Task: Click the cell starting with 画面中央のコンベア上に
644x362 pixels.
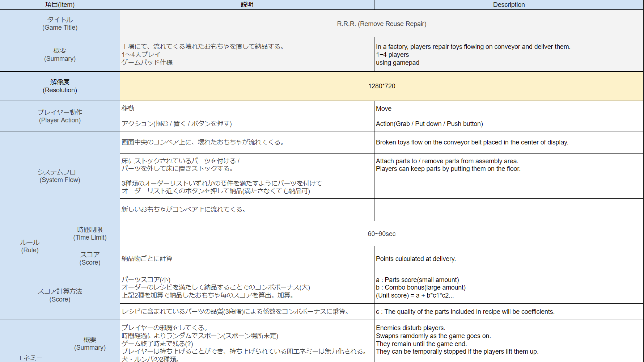Action: pos(247,142)
